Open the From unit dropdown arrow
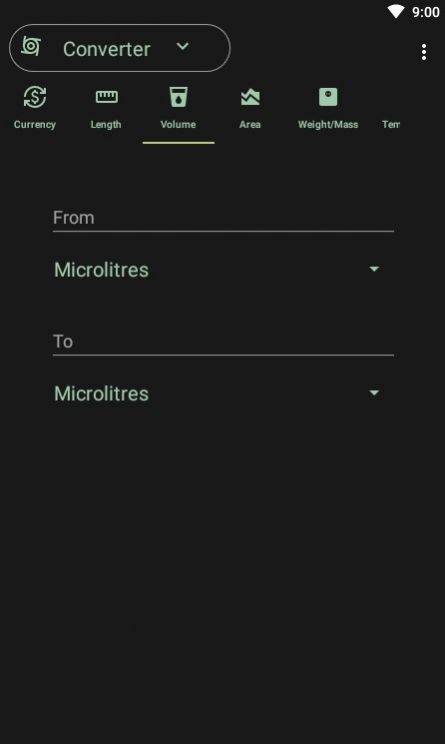This screenshot has width=445, height=744. [x=374, y=269]
